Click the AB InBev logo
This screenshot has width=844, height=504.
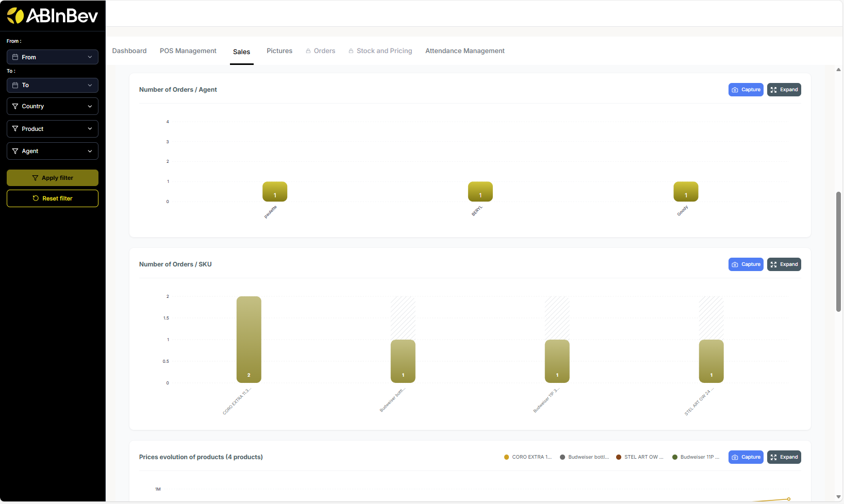(52, 16)
